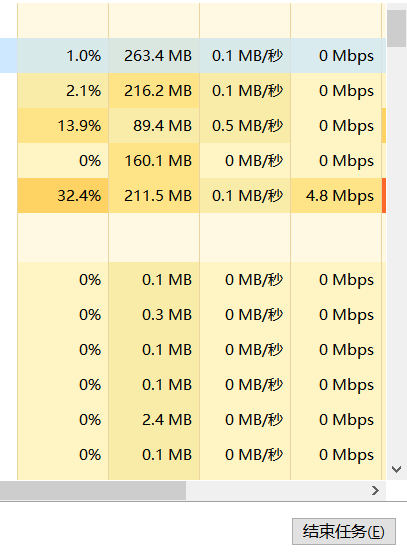Select the 2.1% CPU usage cell
The image size is (407, 556).
pyautogui.click(x=63, y=90)
